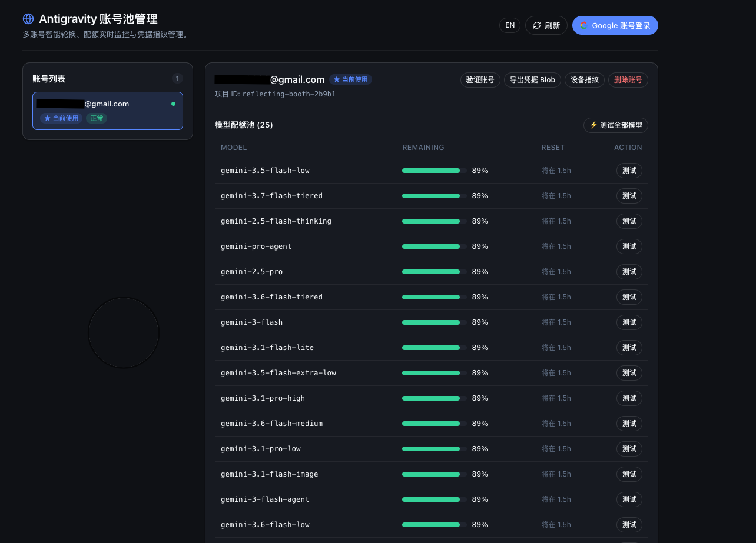Test the gemini-3-flash model

(629, 322)
